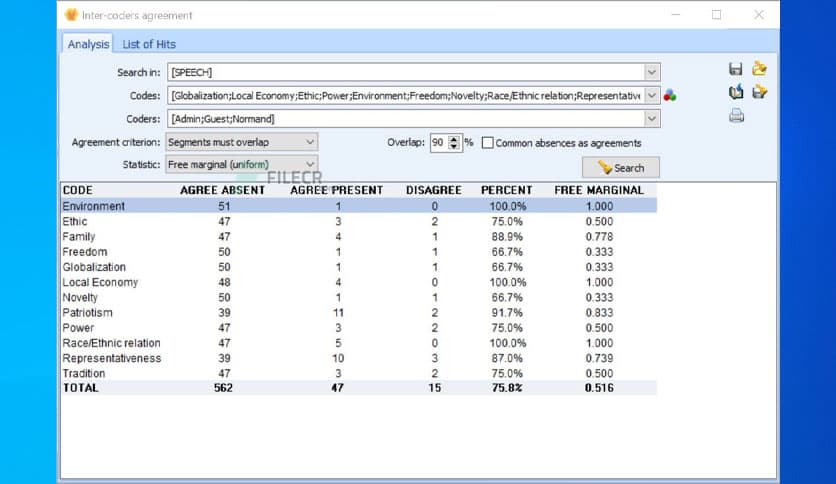The image size is (836, 484).
Task: Click the book with blue arrow icon
Action: coord(736,92)
